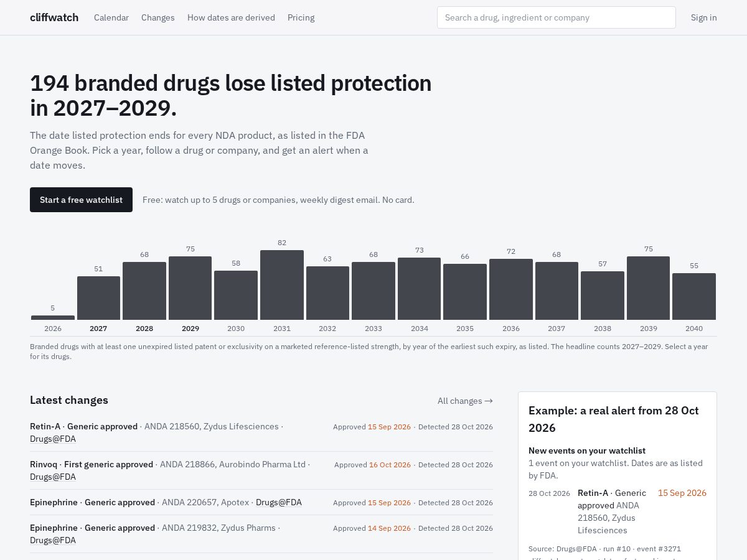
Task: Open How dates are derived
Action: pos(231,17)
